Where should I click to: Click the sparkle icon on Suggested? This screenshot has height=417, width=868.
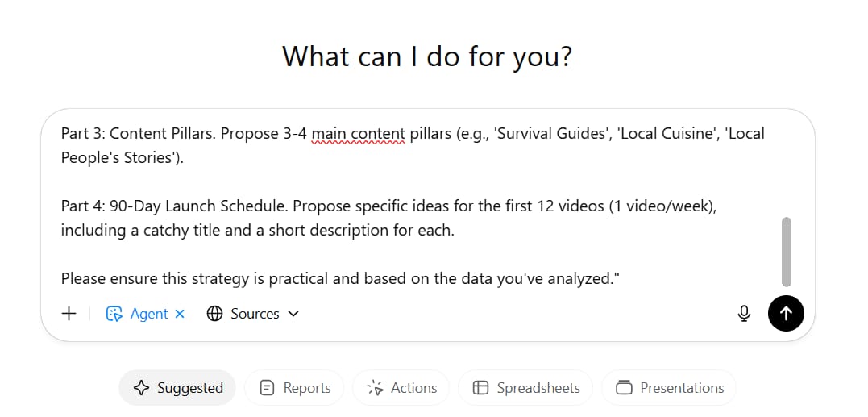click(142, 388)
